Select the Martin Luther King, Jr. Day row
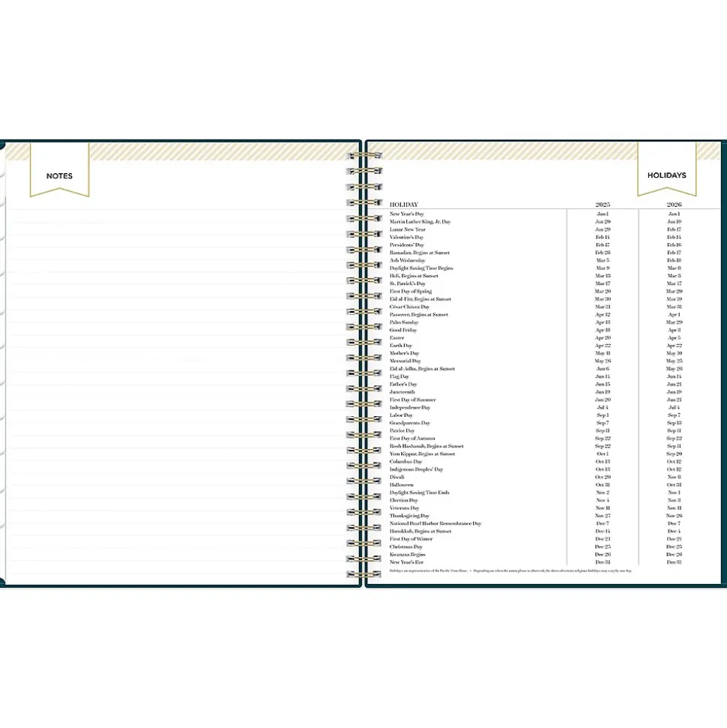 pyautogui.click(x=420, y=222)
